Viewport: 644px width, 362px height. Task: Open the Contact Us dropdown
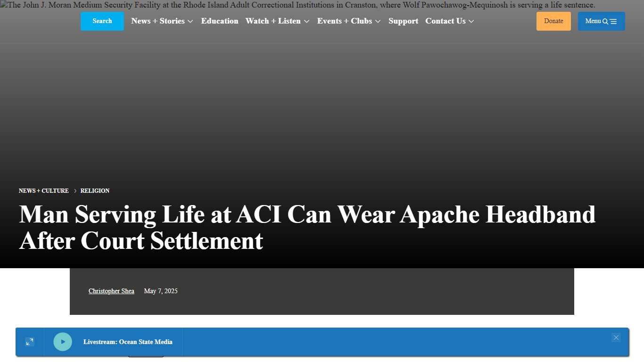click(449, 21)
